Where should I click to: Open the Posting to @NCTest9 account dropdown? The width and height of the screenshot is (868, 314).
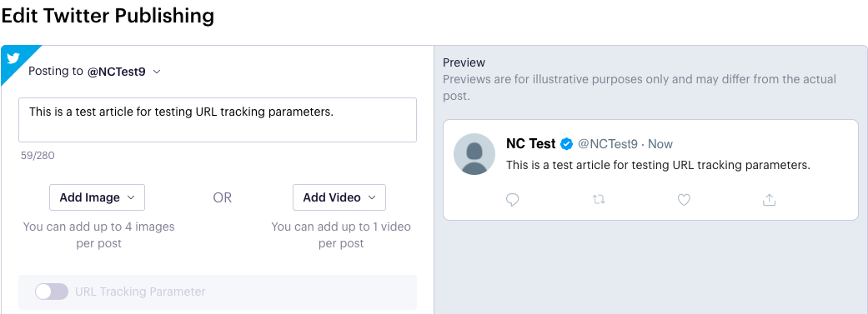click(x=95, y=72)
